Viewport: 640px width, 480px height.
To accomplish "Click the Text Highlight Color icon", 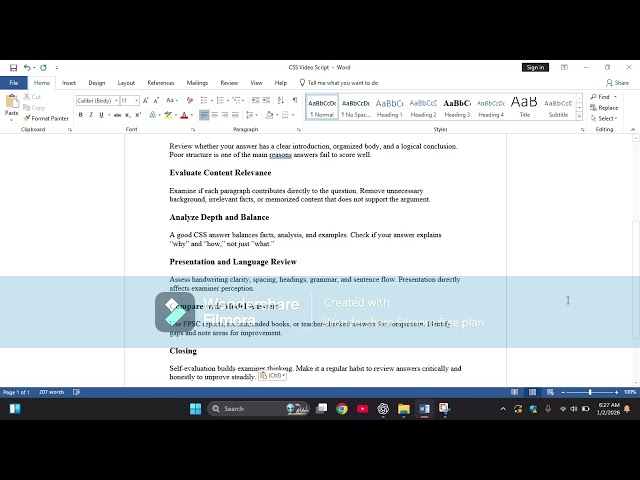I will tap(168, 115).
